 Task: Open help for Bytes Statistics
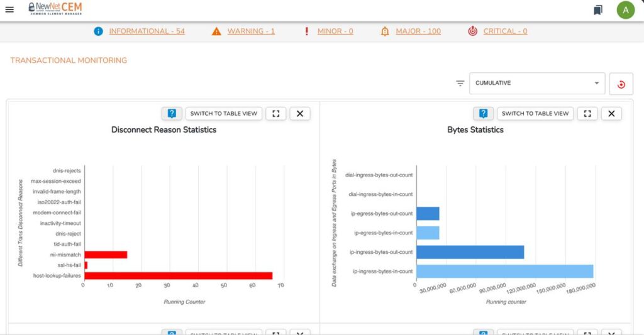click(x=484, y=114)
